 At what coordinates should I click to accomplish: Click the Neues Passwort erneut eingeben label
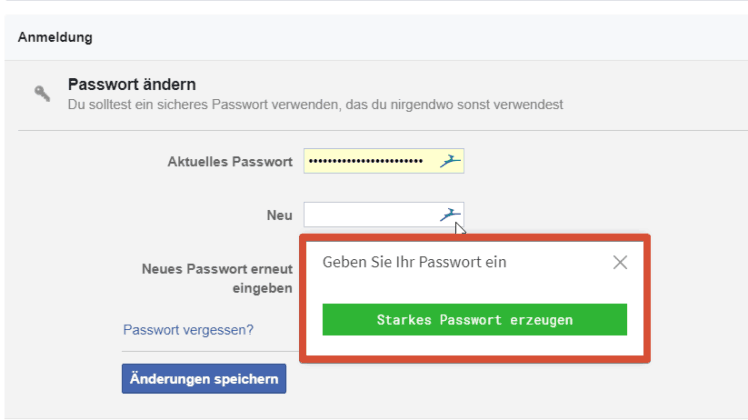tap(217, 279)
